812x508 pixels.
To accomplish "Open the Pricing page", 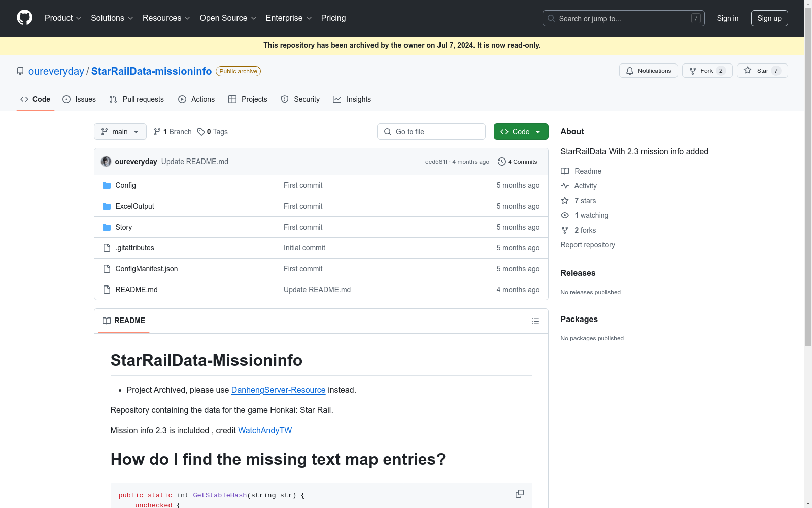I will pos(333,18).
